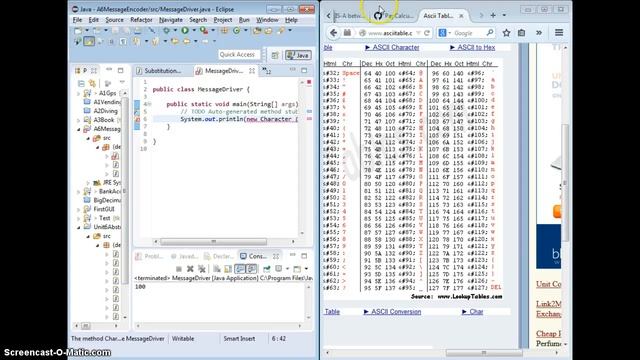The image size is (640, 360).
Task: Toggle Show Console When Standard Out Changes
Action: click(x=240, y=269)
